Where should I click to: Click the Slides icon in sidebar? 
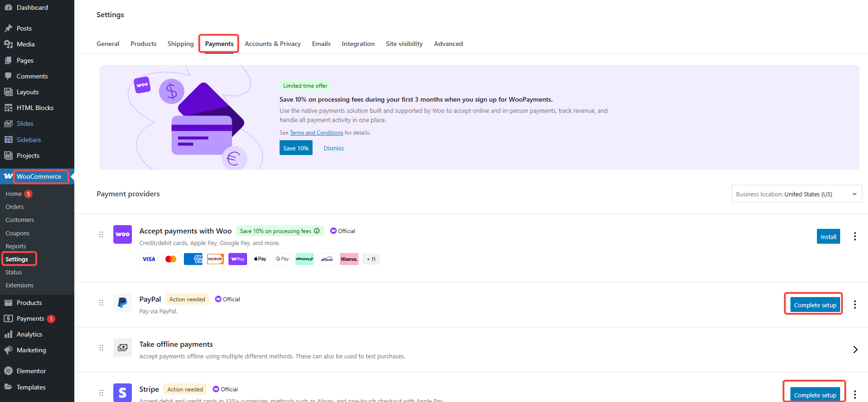tap(8, 123)
